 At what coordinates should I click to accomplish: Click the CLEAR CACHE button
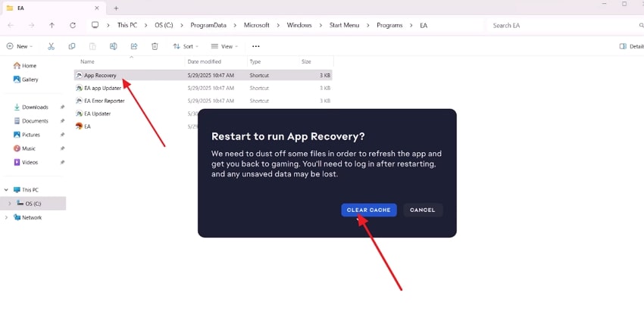tap(369, 210)
